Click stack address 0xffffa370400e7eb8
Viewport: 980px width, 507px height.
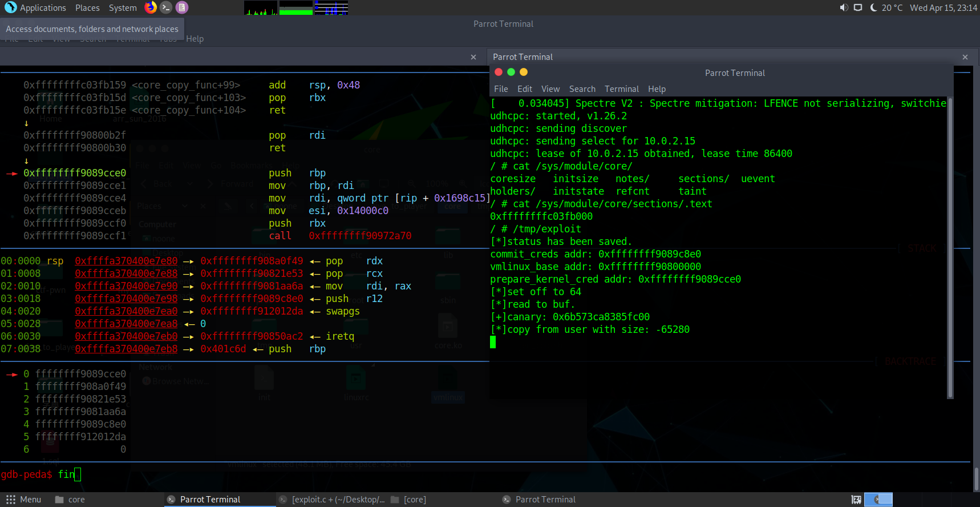click(x=126, y=349)
